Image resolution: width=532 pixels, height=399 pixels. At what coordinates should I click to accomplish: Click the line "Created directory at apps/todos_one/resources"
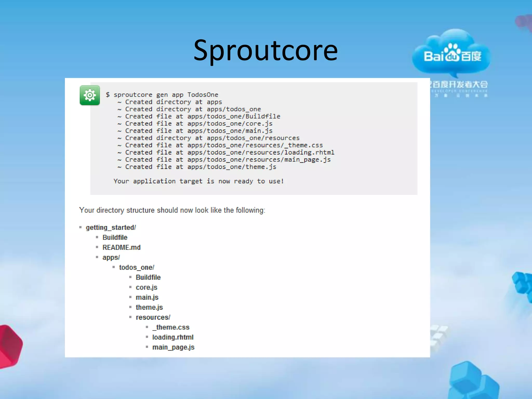[x=209, y=138]
